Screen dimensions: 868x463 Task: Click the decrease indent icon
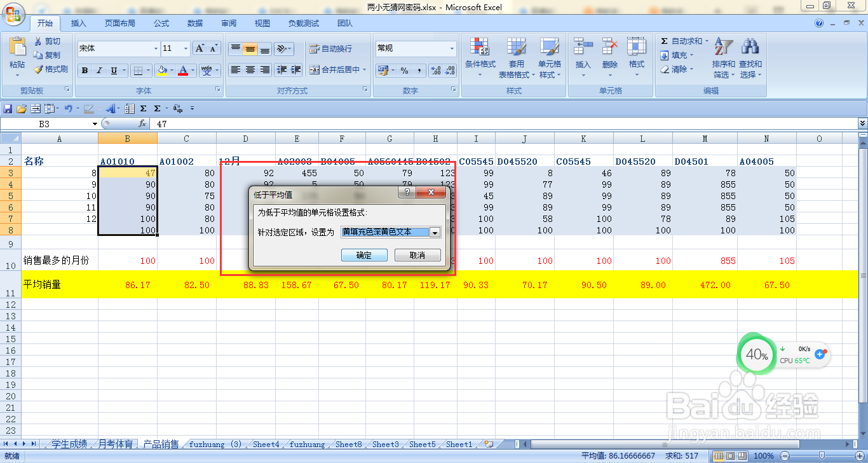click(281, 70)
